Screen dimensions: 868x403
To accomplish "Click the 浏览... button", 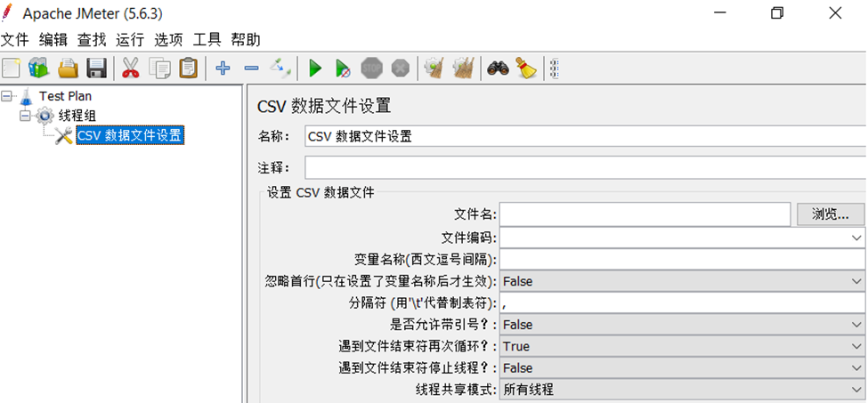I will point(831,214).
